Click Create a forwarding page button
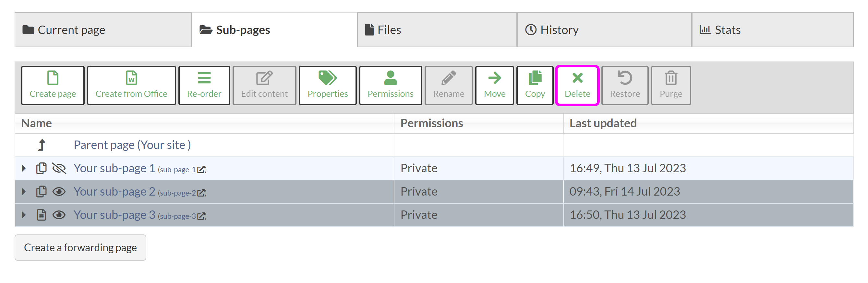This screenshot has width=868, height=283. click(80, 247)
